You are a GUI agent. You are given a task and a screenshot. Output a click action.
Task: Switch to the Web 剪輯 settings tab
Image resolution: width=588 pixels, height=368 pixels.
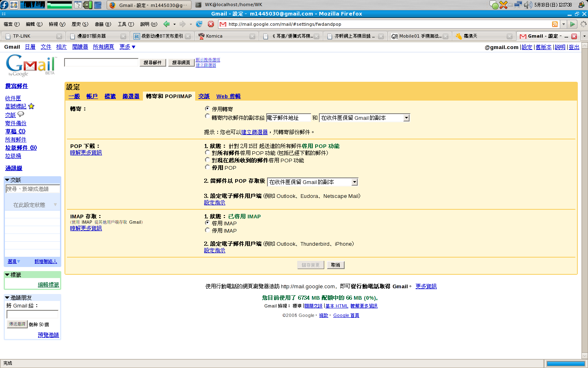pos(228,96)
